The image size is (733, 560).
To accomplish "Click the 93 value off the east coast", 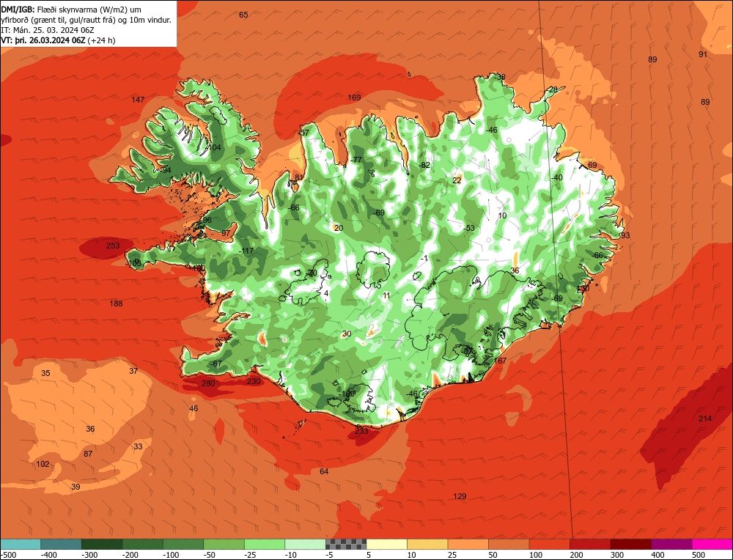I will point(625,235).
